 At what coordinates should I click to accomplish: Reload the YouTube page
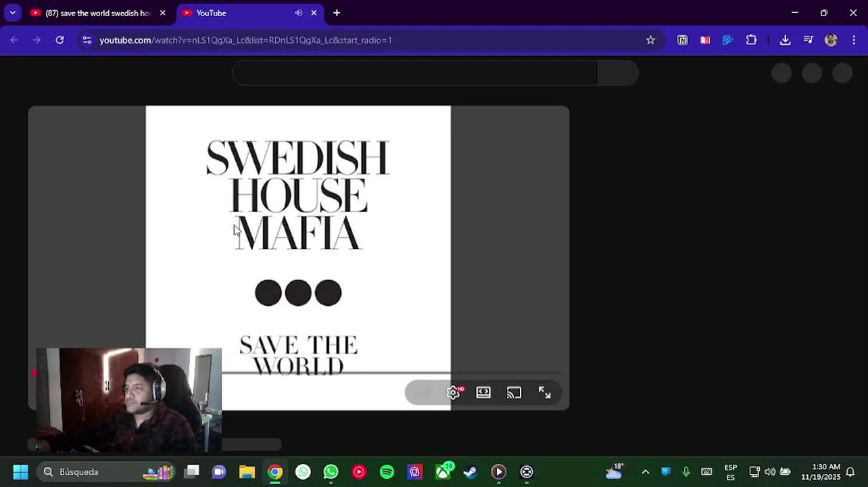tap(59, 41)
